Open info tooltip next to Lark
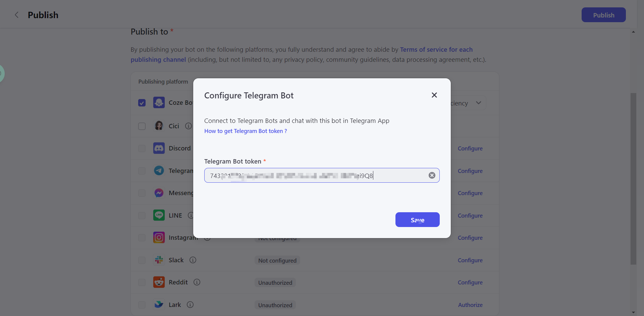Image resolution: width=644 pixels, height=316 pixels. (x=190, y=305)
